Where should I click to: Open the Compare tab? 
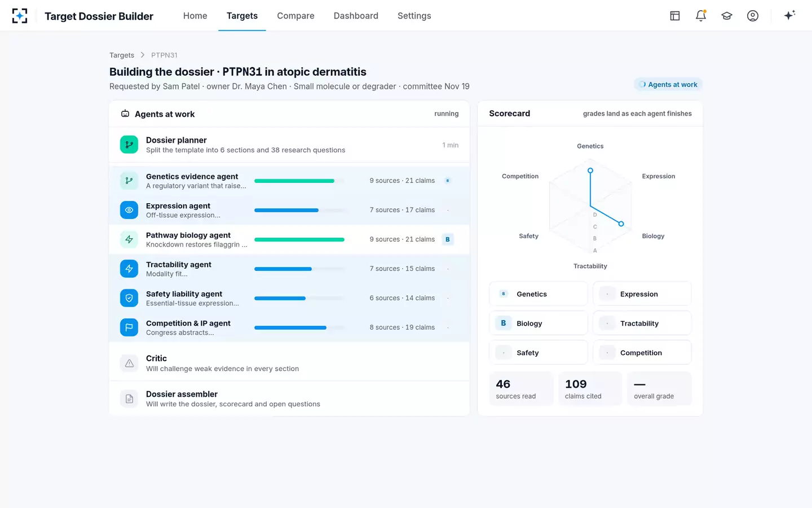295,16
